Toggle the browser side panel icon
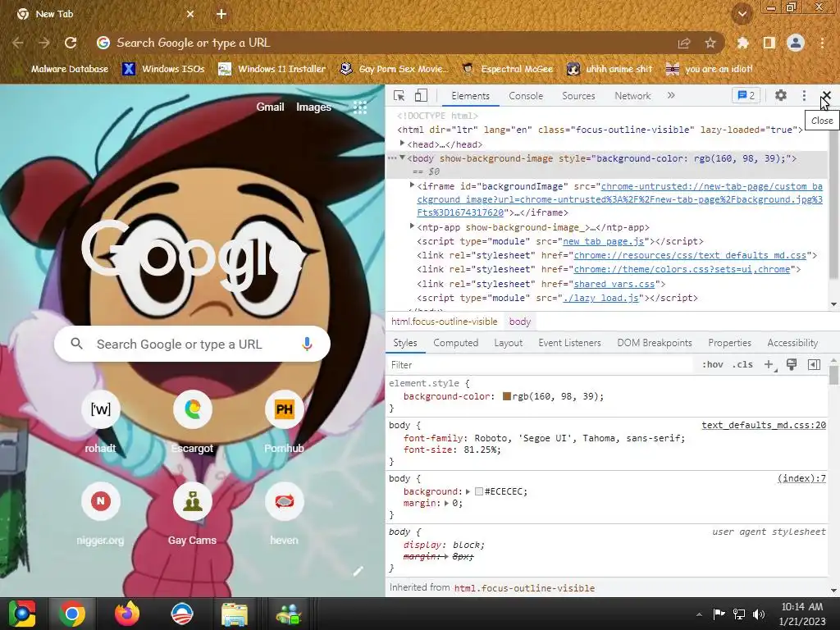 click(x=769, y=43)
